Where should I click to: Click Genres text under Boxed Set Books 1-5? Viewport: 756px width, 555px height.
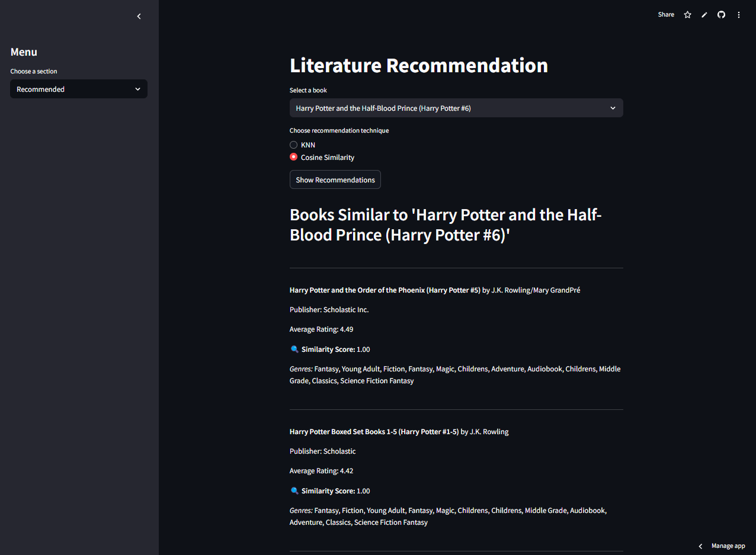point(448,516)
